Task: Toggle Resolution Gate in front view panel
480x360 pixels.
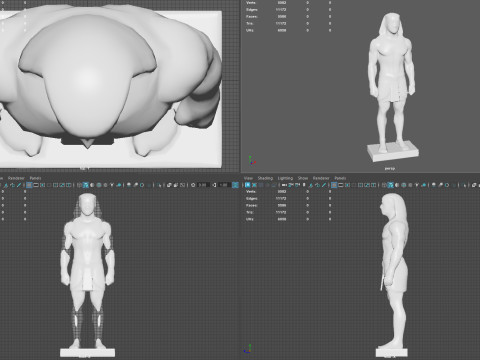Action: [x=43, y=185]
